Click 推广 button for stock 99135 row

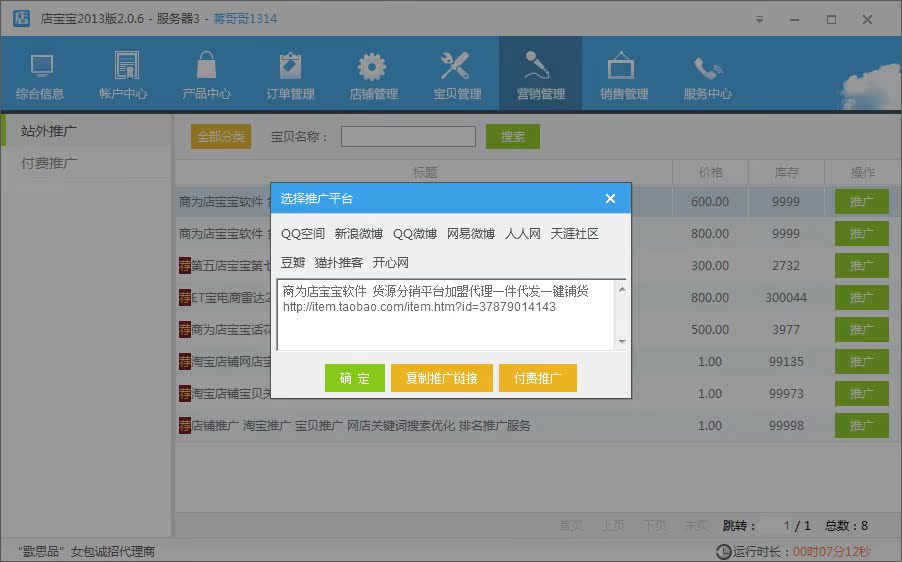click(x=862, y=361)
